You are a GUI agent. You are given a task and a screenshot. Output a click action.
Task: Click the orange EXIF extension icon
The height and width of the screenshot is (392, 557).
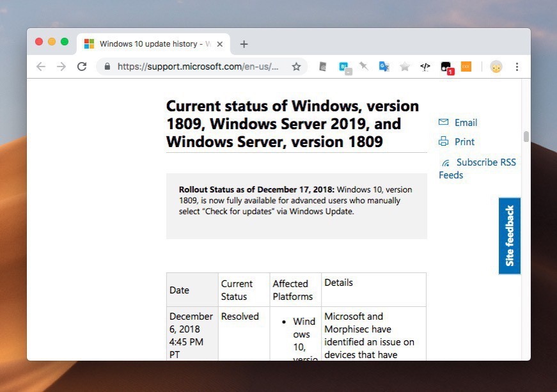pyautogui.click(x=466, y=67)
